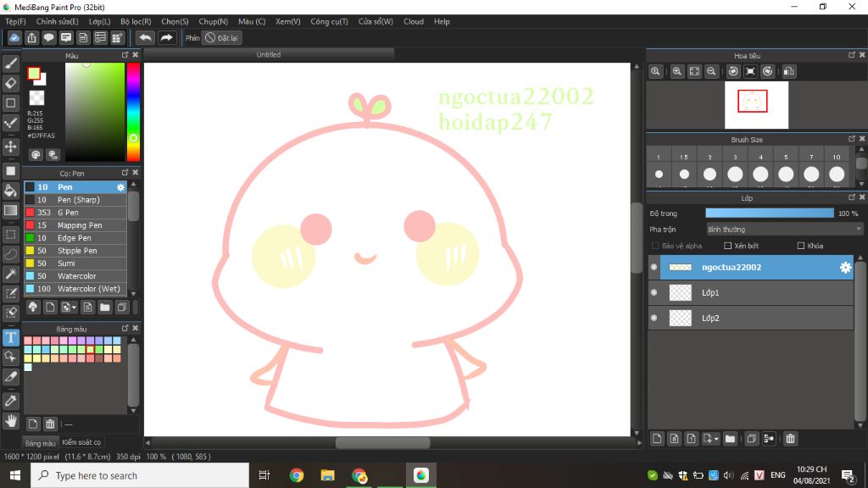Screen dimensions: 868x488
Task: Click Brush Size panel scroll-down arrow
Action: tap(861, 184)
